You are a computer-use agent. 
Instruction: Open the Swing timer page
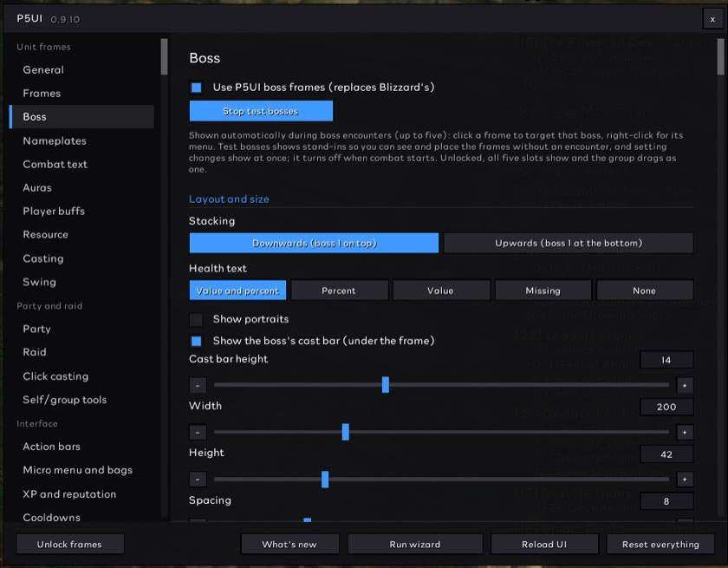81,282
